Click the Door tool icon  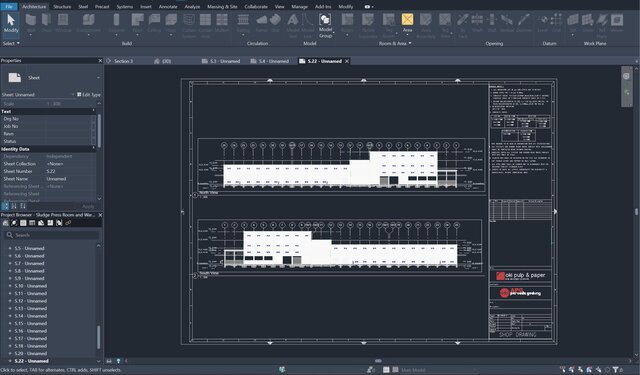tap(47, 20)
